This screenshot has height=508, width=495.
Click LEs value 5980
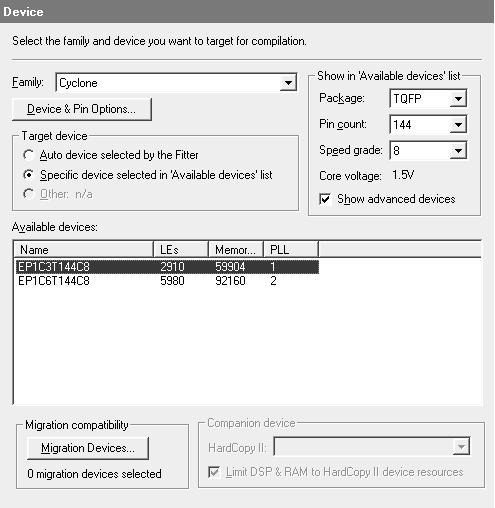(172, 281)
